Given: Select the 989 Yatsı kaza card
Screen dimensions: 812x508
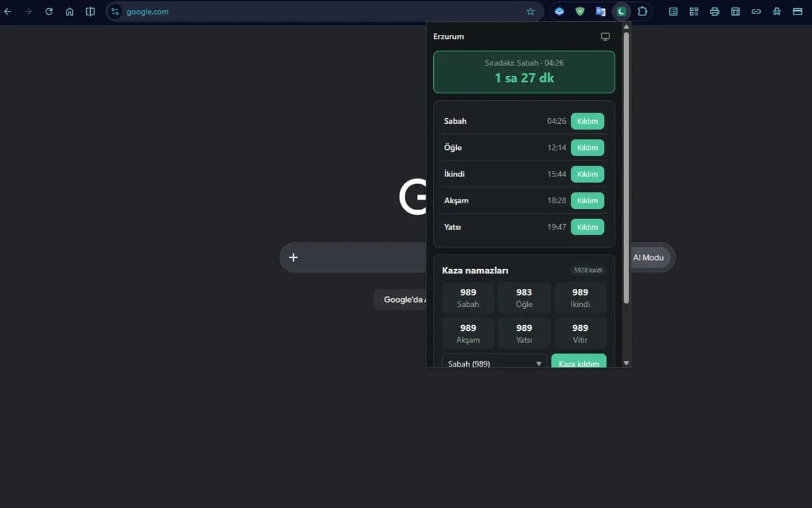Looking at the screenshot, I should (x=524, y=333).
